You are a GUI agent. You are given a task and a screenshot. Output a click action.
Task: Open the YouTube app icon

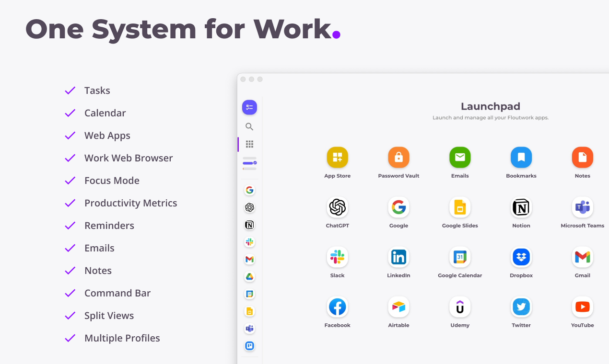(583, 307)
